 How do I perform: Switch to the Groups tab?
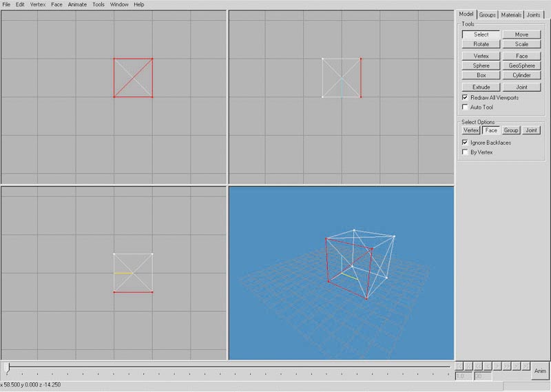coord(488,14)
